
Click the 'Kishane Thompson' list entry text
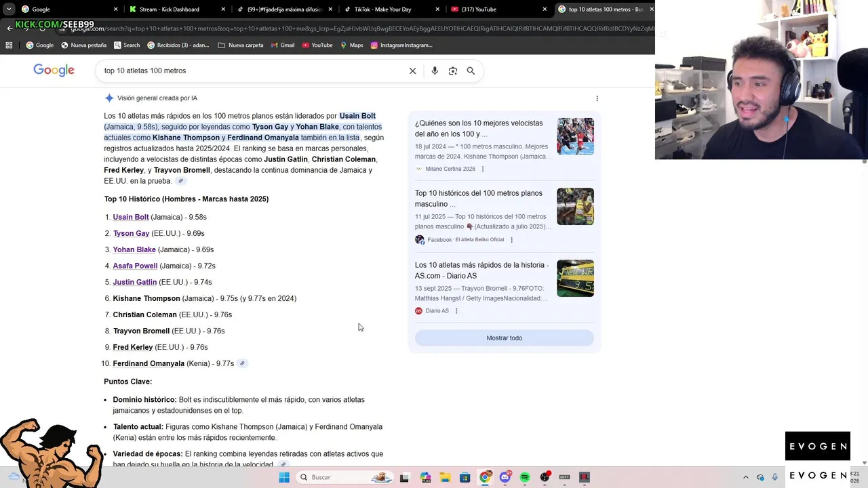tap(146, 298)
